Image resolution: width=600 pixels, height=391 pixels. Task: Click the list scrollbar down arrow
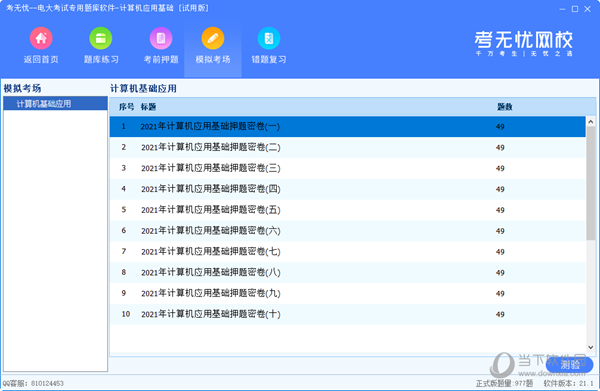[x=590, y=347]
